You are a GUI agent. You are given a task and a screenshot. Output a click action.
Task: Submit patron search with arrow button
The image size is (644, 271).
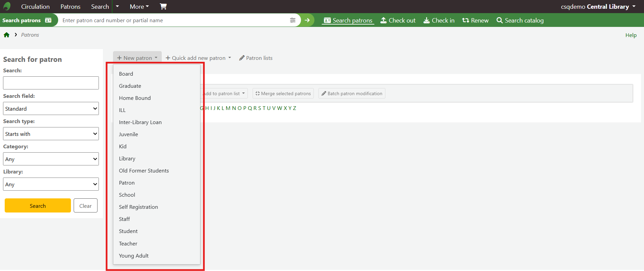tap(307, 20)
